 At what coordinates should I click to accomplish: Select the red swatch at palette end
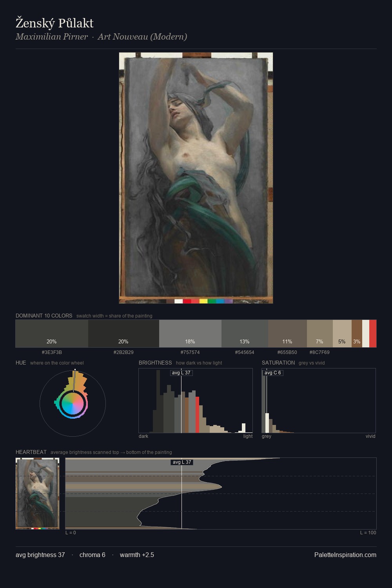373,334
